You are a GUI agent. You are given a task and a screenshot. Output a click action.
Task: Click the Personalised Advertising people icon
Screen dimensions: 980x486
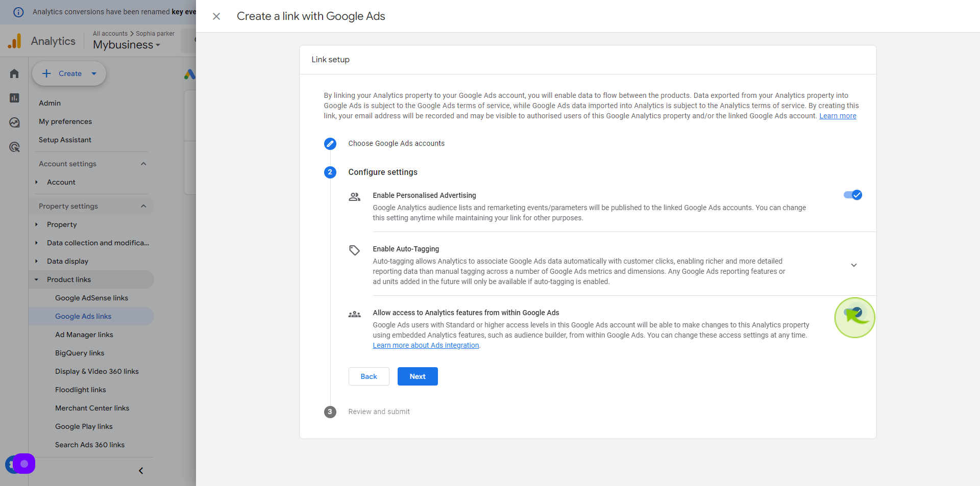354,197
